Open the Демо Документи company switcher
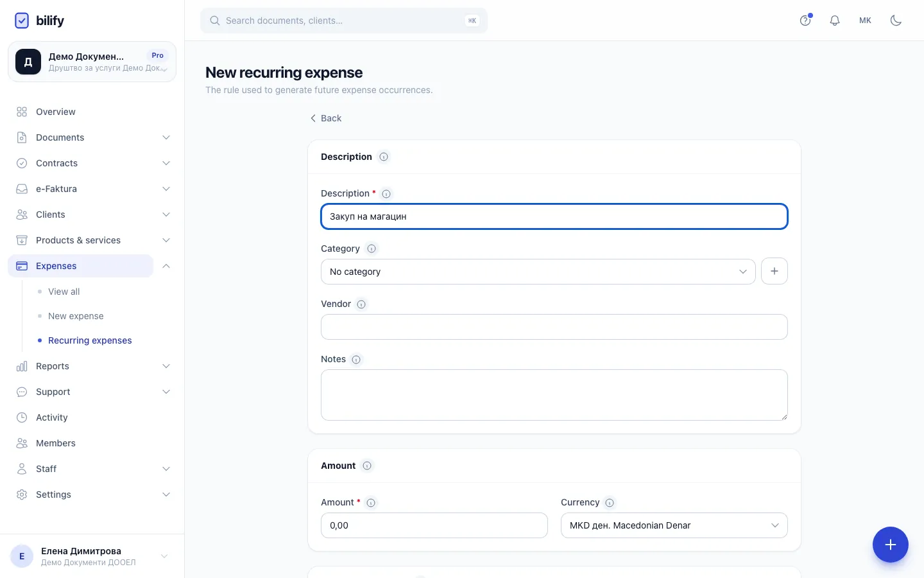 [92, 62]
